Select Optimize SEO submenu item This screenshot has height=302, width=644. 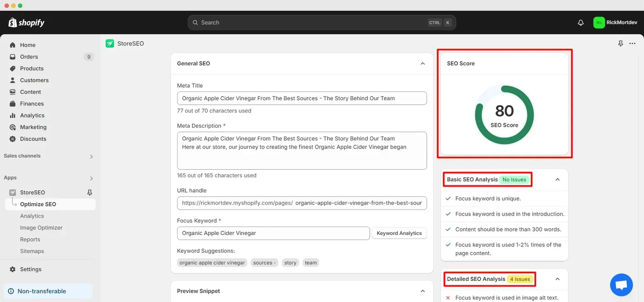(x=50, y=204)
